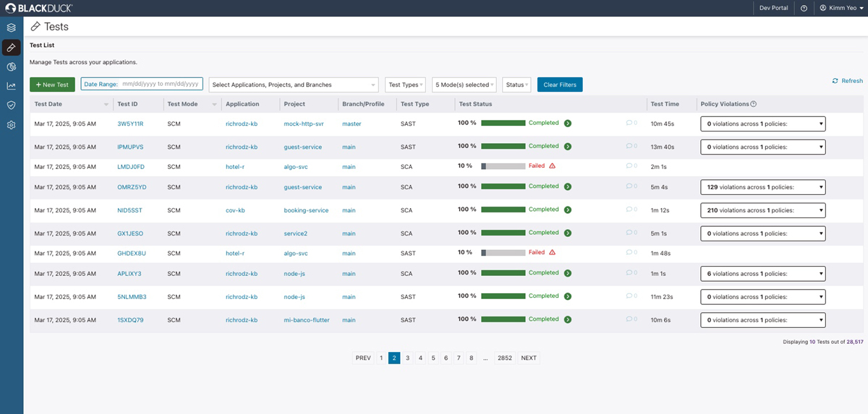Go to page 3 in pagination
The width and height of the screenshot is (868, 414).
pyautogui.click(x=407, y=358)
